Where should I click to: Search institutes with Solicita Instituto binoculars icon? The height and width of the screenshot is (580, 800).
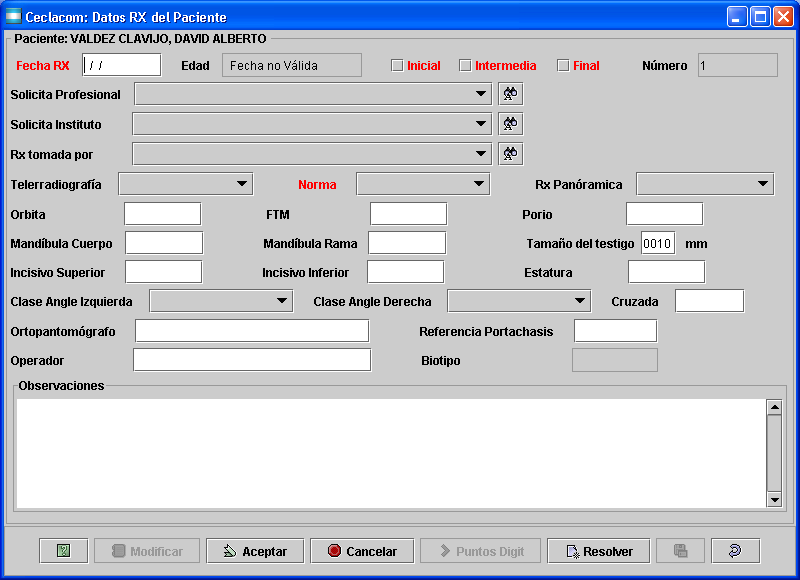[510, 124]
